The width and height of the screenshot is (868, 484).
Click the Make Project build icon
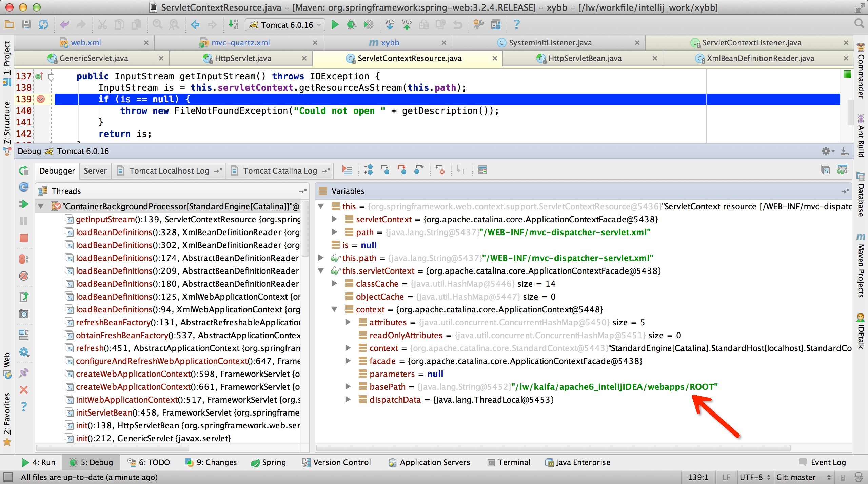[234, 25]
